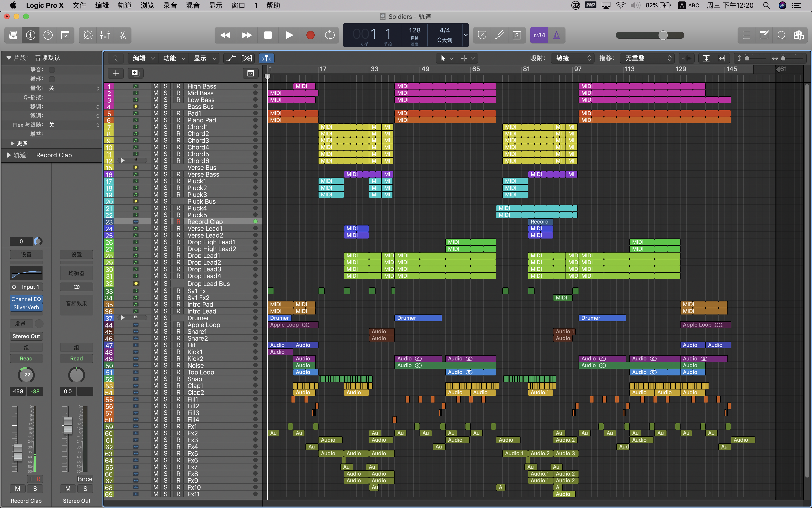Open the 文件 menu
This screenshot has height=508, width=812.
tap(79, 5)
